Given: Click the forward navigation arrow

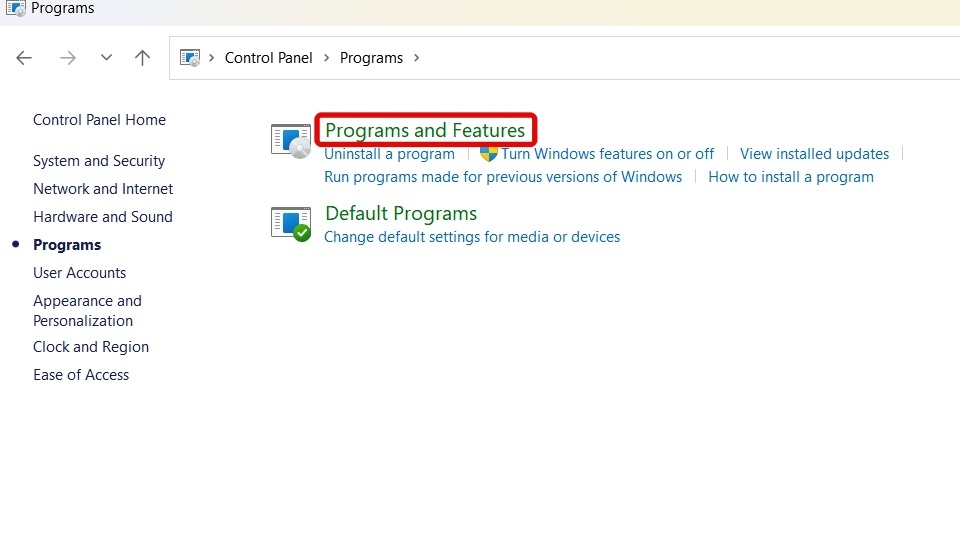Looking at the screenshot, I should coord(68,58).
